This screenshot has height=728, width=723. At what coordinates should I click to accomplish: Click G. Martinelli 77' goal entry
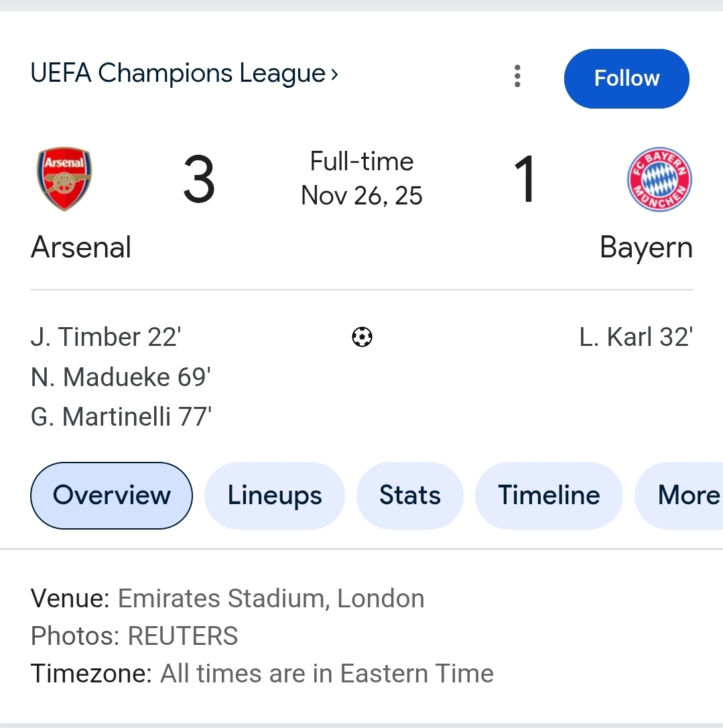point(121,417)
